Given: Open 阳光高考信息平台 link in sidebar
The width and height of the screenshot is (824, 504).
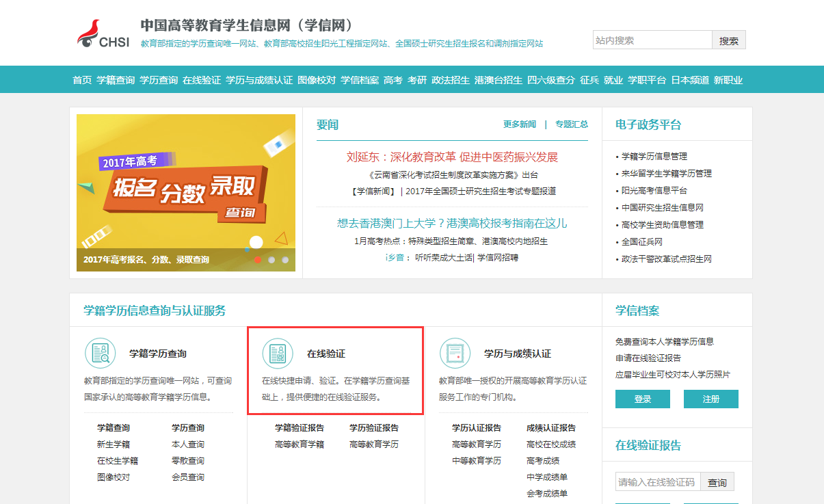Looking at the screenshot, I should (x=654, y=191).
